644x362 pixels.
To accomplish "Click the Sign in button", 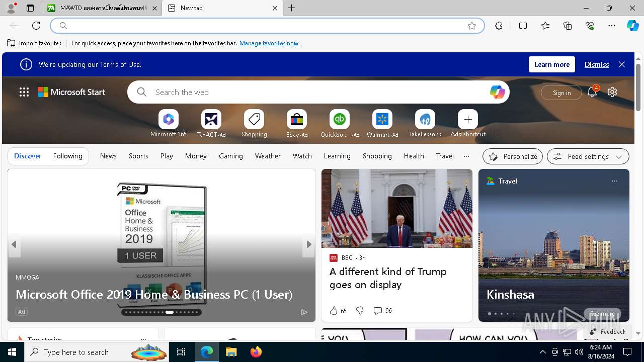I will 561,93.
